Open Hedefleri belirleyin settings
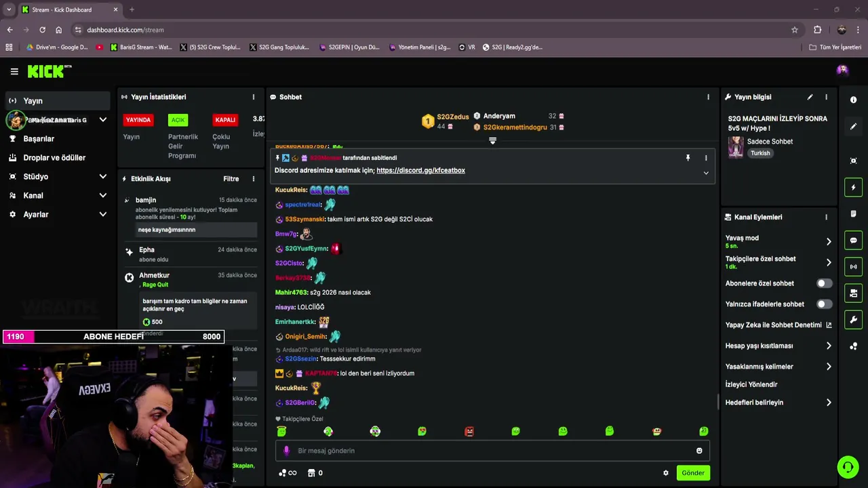The image size is (868, 488). point(778,403)
